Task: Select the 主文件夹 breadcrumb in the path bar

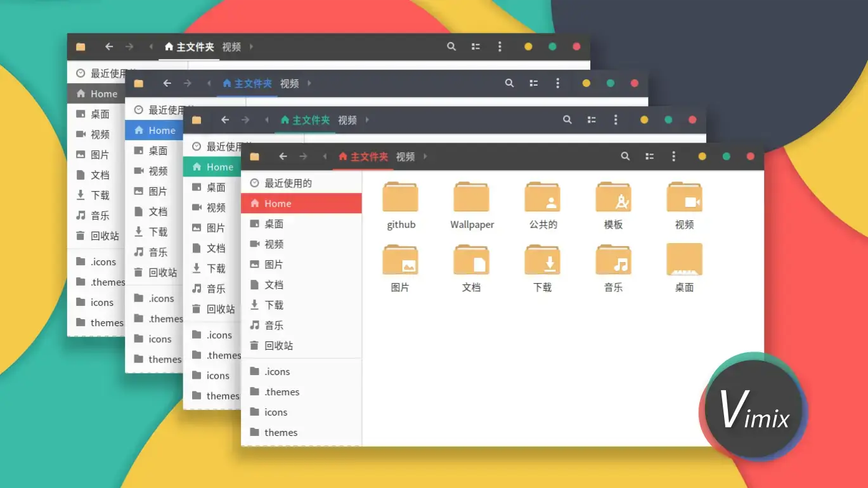Action: 366,157
